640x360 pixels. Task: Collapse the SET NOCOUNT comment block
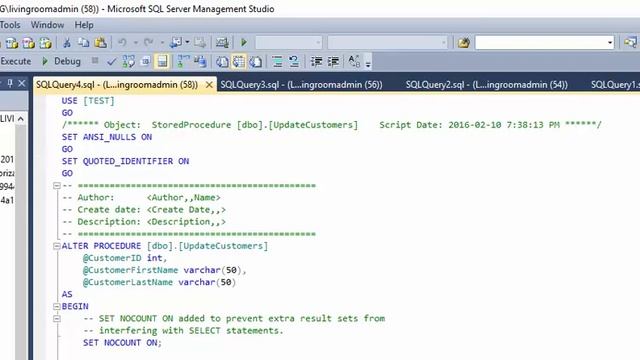[x=57, y=319]
